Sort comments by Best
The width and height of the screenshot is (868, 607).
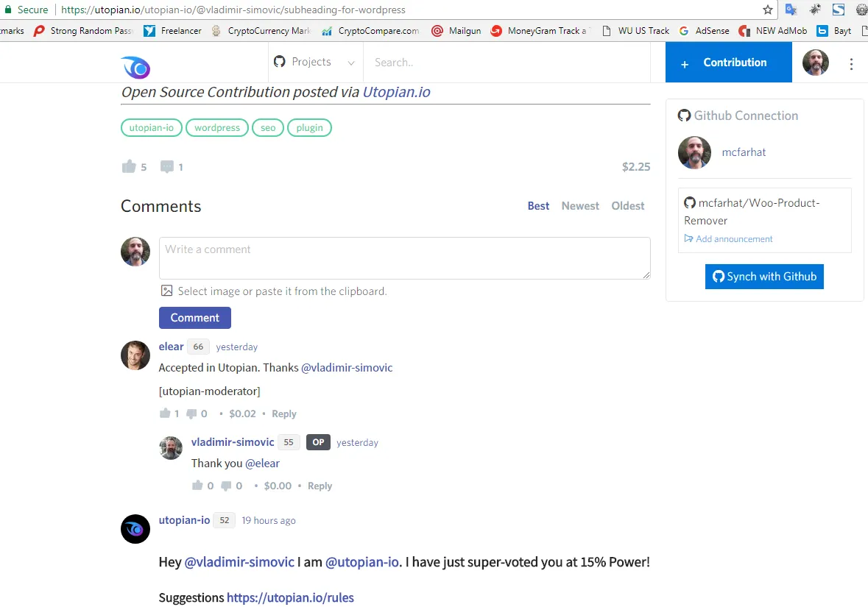pos(538,206)
